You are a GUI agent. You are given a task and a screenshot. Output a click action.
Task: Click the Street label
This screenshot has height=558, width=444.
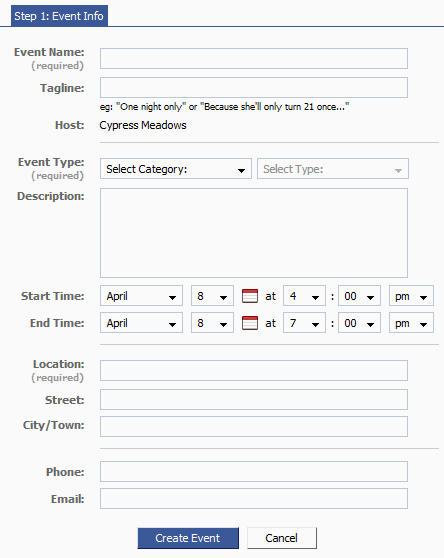(x=64, y=400)
